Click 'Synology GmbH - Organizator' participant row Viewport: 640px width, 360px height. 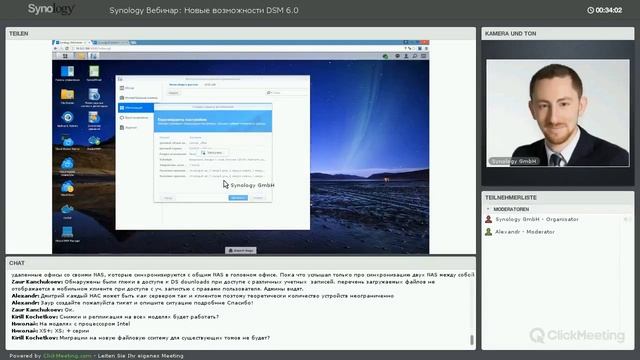(558, 219)
